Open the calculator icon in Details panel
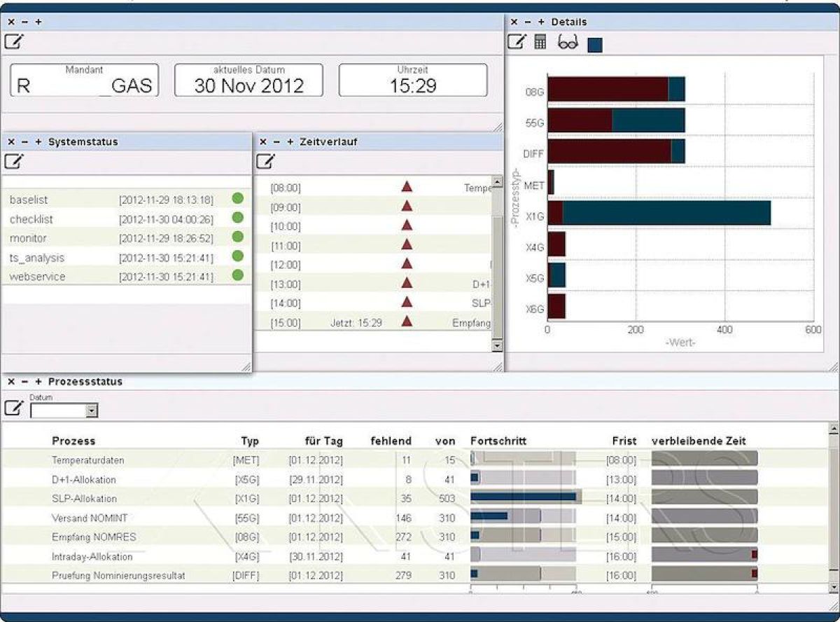The height and width of the screenshot is (622, 840). [x=540, y=42]
